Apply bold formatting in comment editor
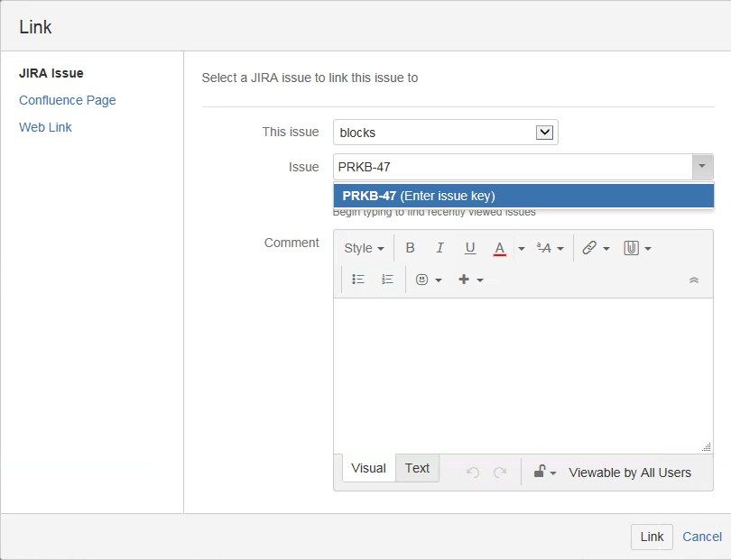The height and width of the screenshot is (560, 731). (410, 248)
